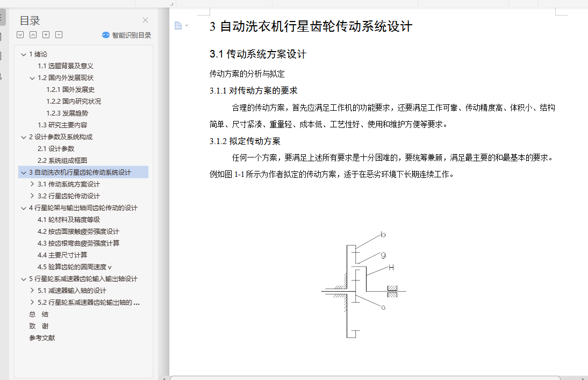
Task: Expand the '3.2 行星齿轮传动设计' node
Action: (x=32, y=196)
